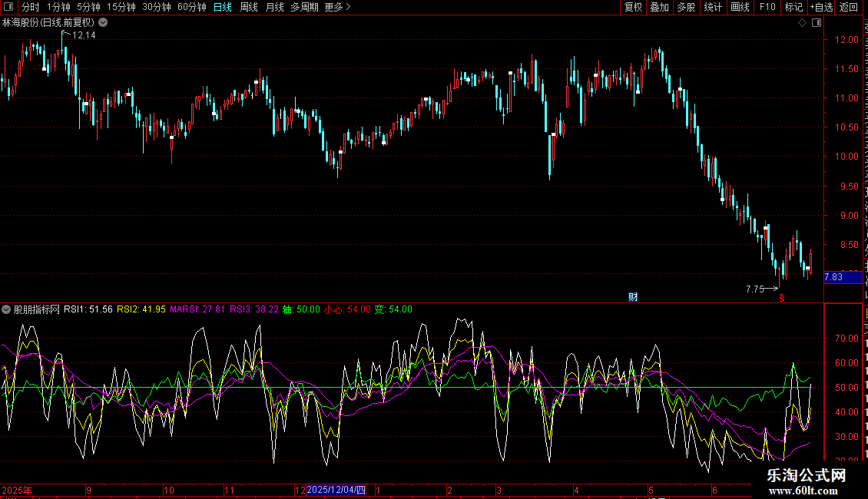868x499 pixels.
Task: Click month 6 on the time axis
Action: pyautogui.click(x=714, y=490)
